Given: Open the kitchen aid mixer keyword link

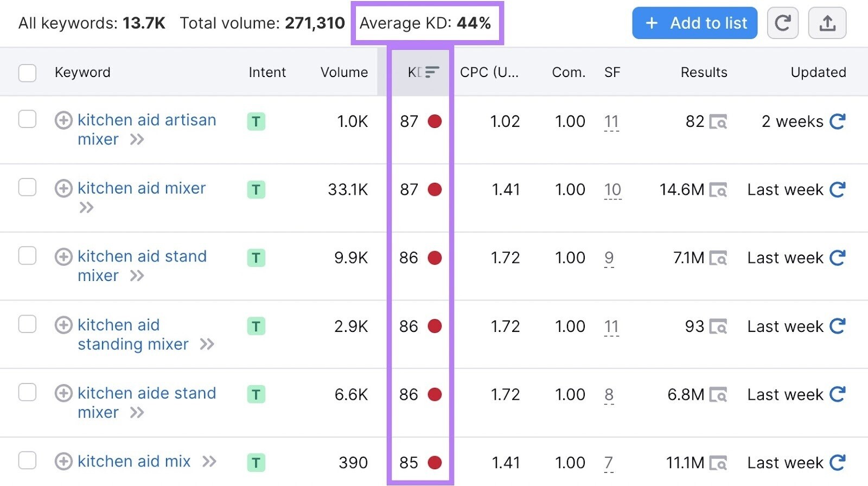Looking at the screenshot, I should (142, 188).
